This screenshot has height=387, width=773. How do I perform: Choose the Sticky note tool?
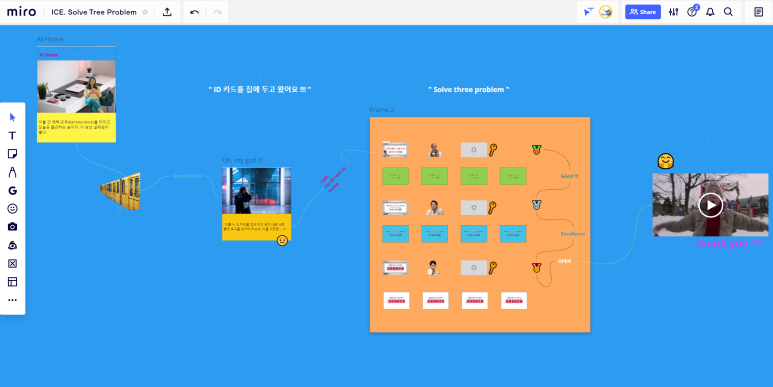pyautogui.click(x=12, y=154)
